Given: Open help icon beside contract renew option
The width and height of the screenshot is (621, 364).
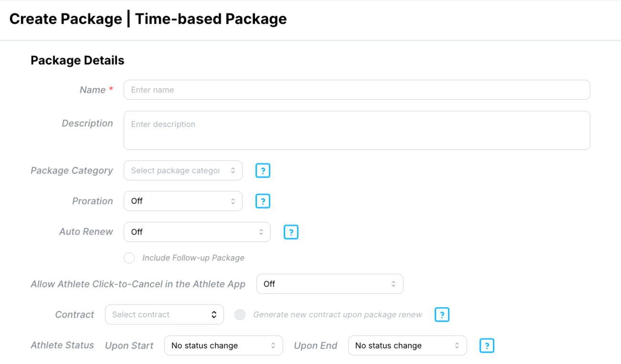Looking at the screenshot, I should click(x=442, y=314).
